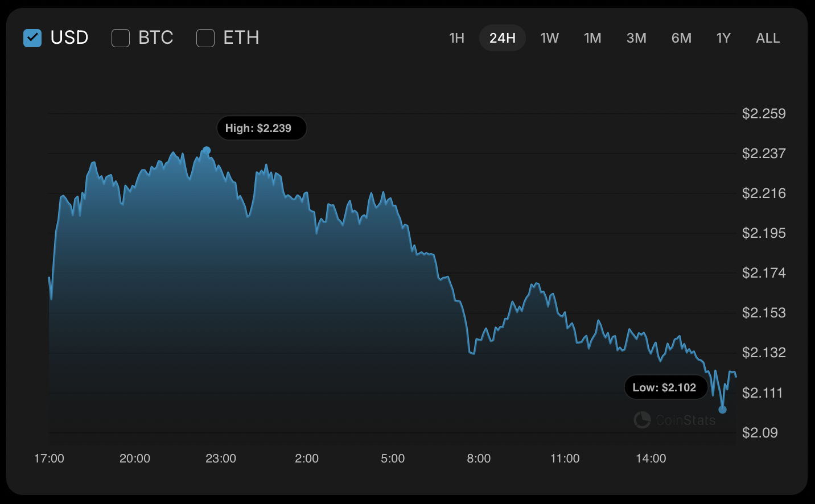Click the USD label text

point(69,38)
